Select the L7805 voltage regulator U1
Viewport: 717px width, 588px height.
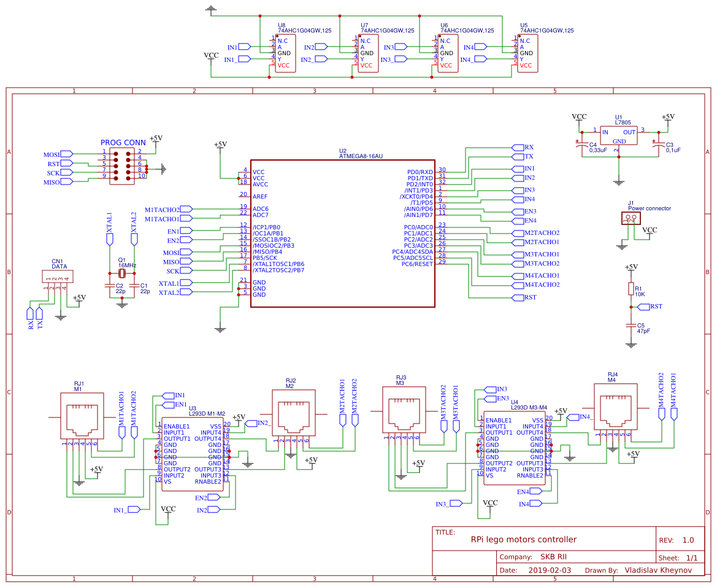[618, 134]
